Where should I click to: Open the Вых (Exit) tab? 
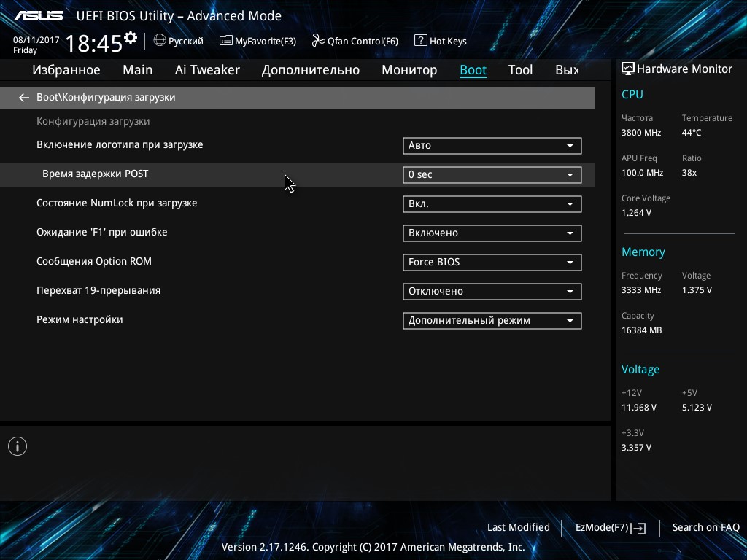click(x=567, y=70)
